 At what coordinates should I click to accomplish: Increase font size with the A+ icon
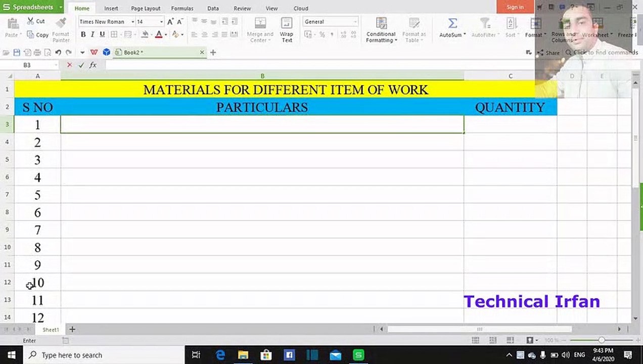click(170, 21)
